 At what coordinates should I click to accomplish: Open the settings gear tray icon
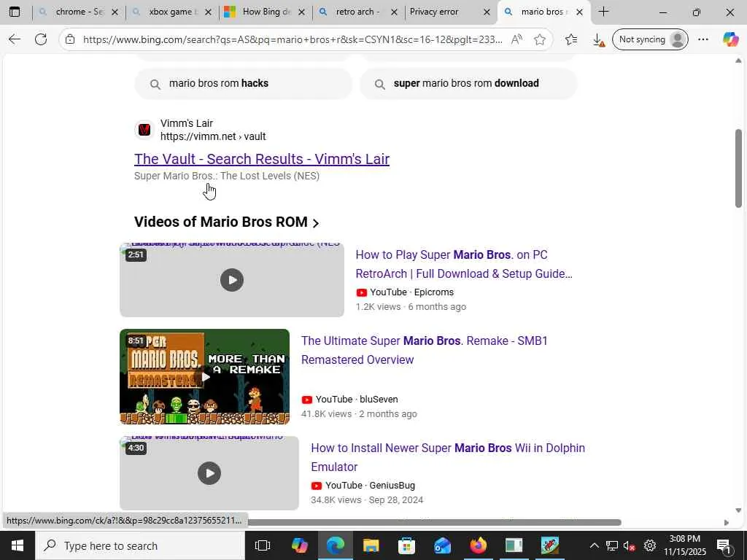[x=650, y=545]
